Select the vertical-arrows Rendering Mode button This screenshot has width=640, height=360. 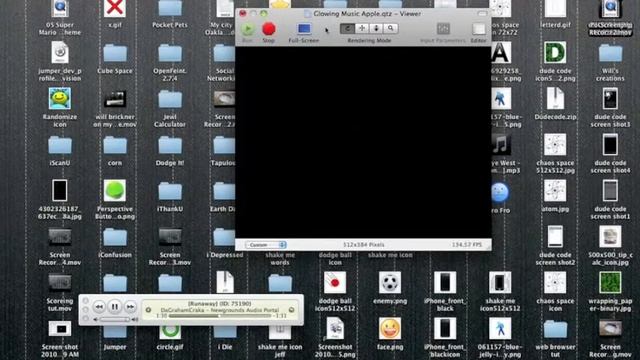pos(376,28)
